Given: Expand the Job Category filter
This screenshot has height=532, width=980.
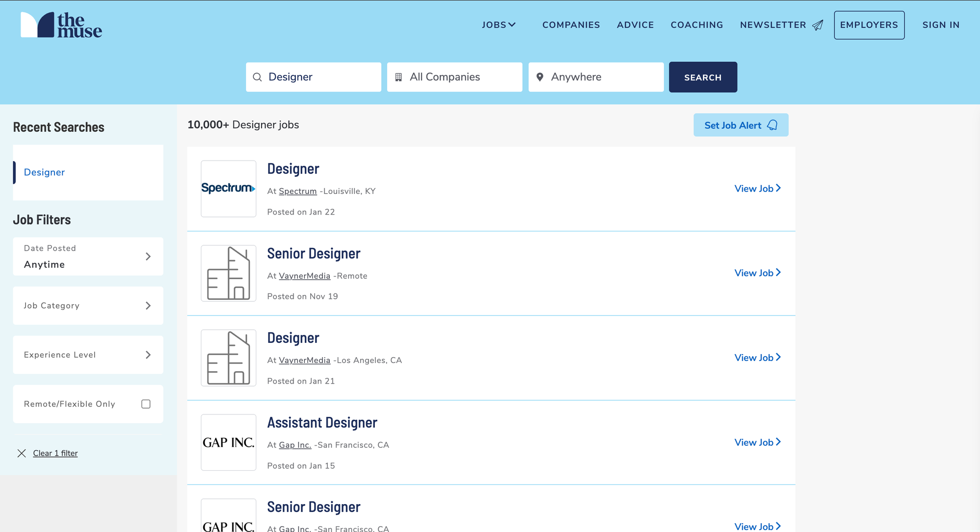Looking at the screenshot, I should 88,306.
